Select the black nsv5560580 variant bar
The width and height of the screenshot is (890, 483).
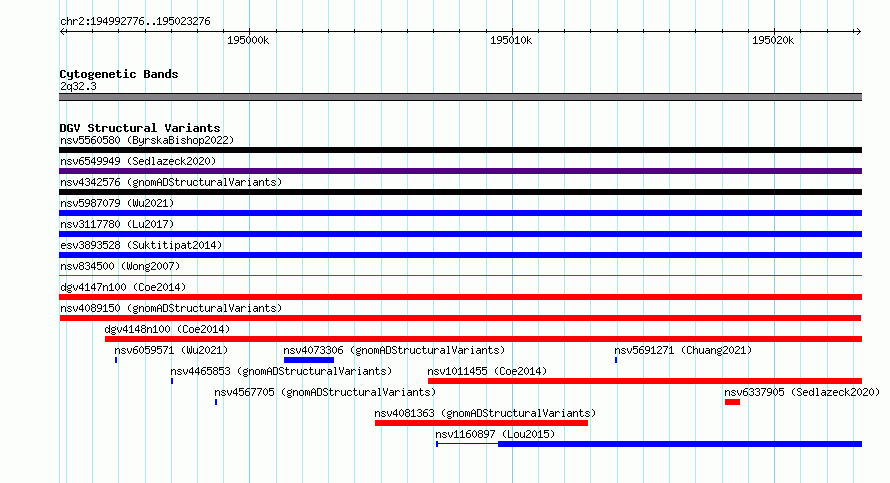[460, 150]
